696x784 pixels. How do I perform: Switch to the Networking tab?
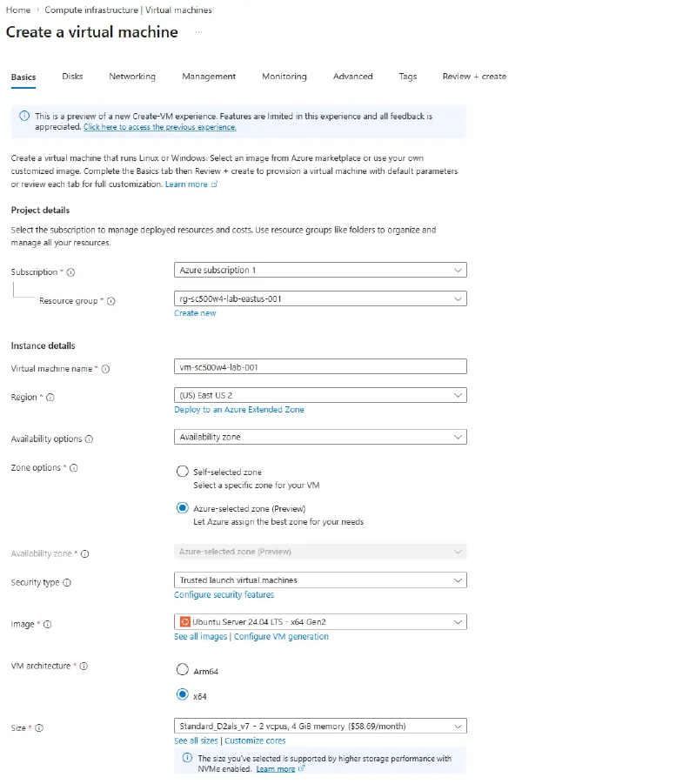(132, 77)
